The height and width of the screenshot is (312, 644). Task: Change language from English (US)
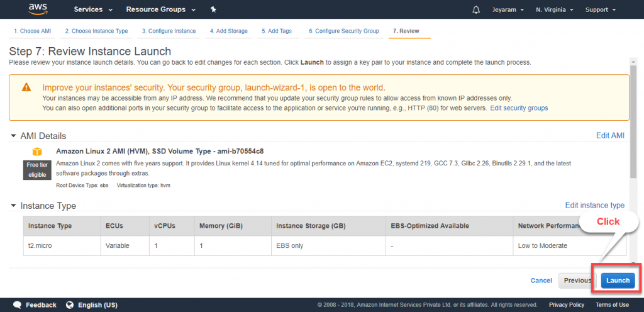(97, 305)
